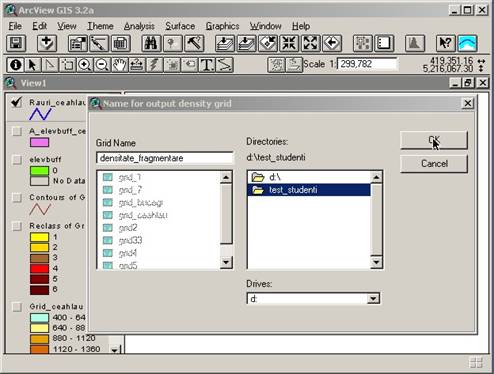This screenshot has height=374, width=494.
Task: Select the Hot Link lightning tool
Action: pos(154,65)
